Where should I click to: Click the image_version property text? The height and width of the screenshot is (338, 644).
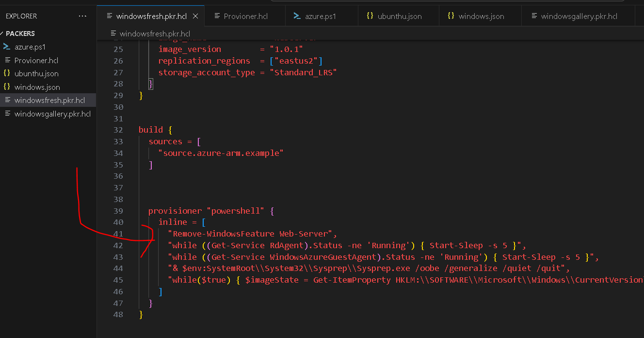pos(190,49)
